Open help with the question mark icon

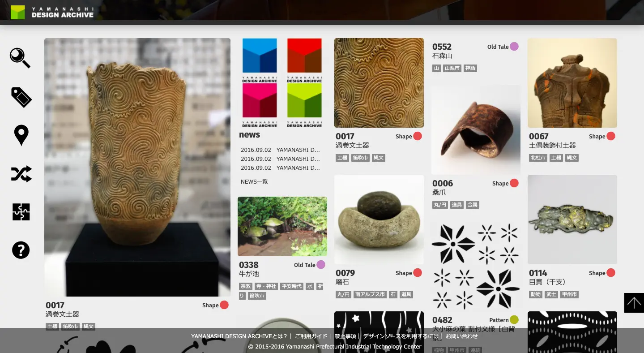click(21, 250)
